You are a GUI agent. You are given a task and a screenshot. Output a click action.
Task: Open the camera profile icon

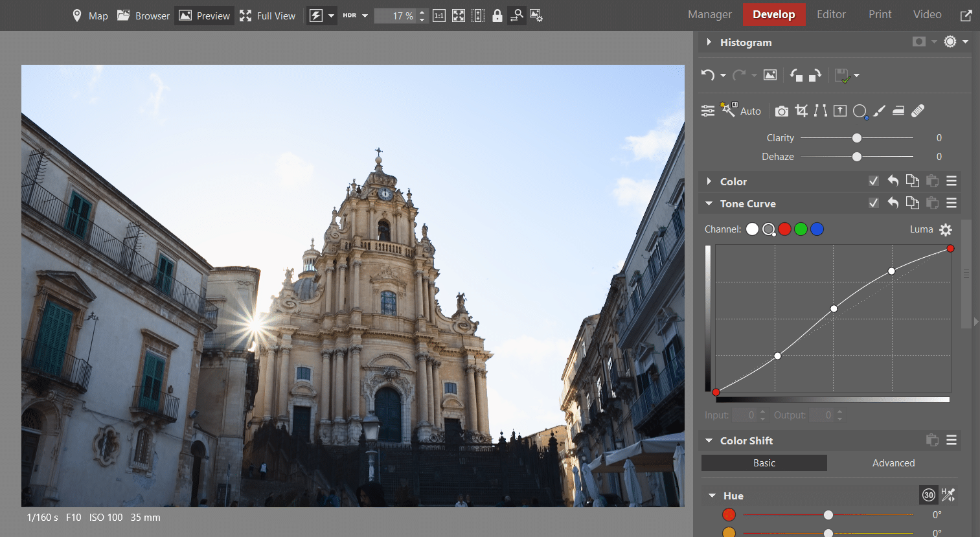coord(782,111)
